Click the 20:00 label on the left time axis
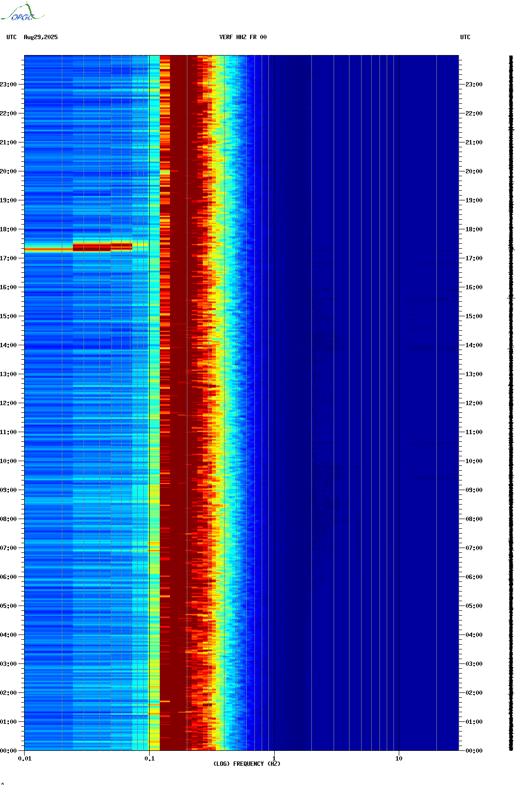 (8, 171)
